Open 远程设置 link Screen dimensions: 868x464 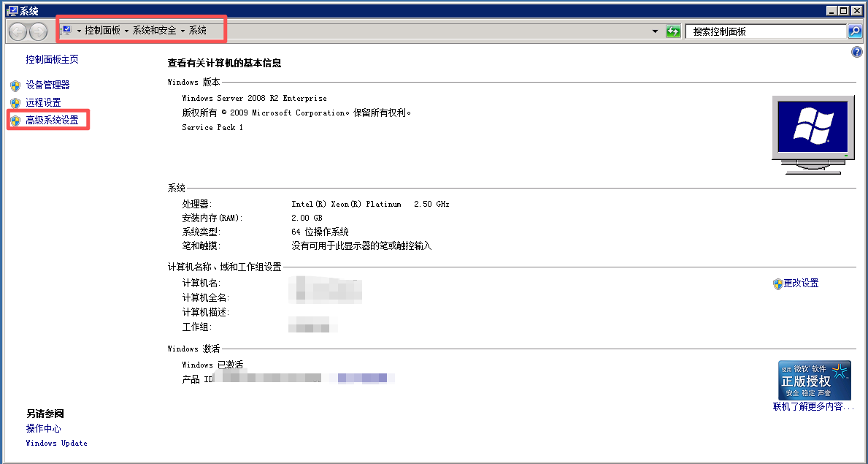point(43,102)
